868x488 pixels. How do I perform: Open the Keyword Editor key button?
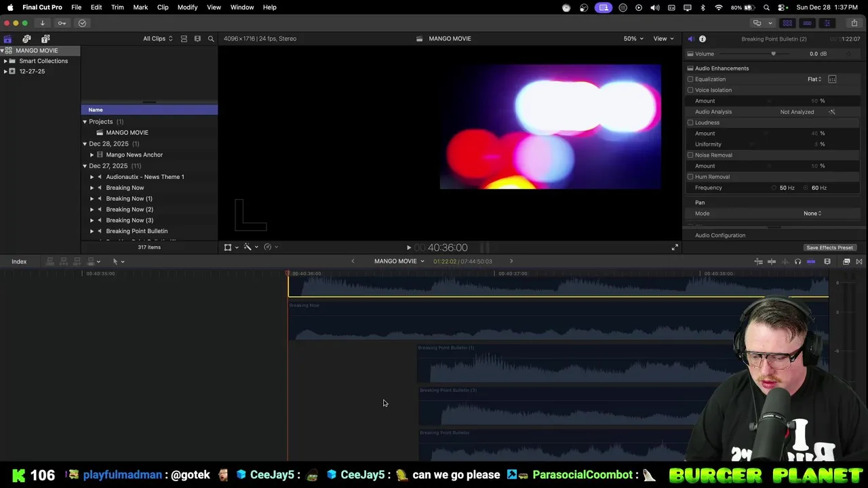click(62, 23)
